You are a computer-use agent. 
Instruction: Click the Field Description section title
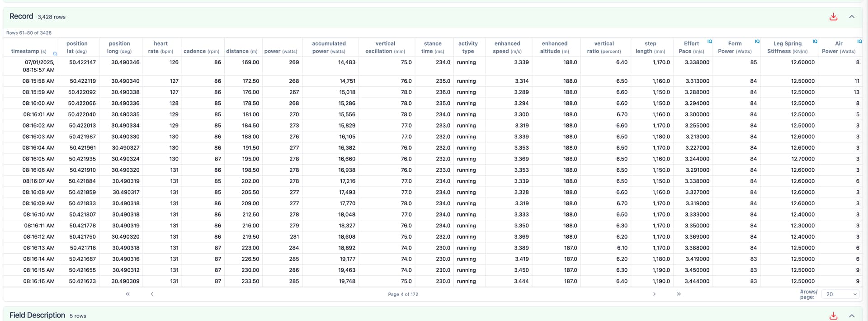pos(37,315)
